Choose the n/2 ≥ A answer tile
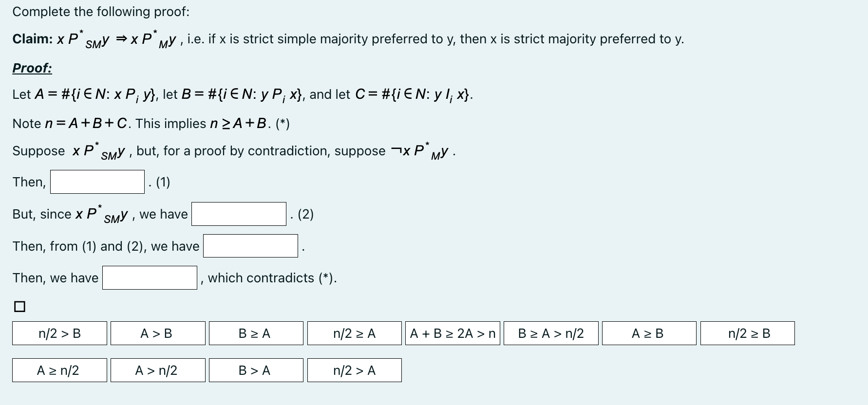 [354, 333]
